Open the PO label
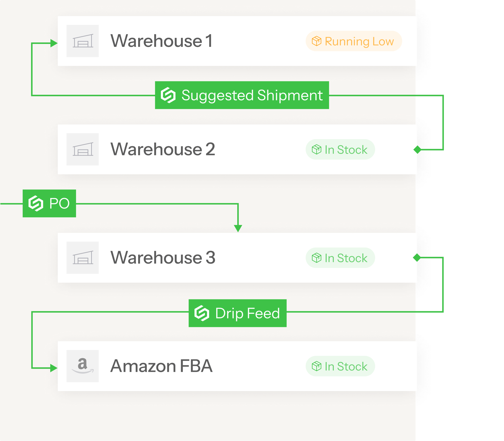 [x=49, y=203]
